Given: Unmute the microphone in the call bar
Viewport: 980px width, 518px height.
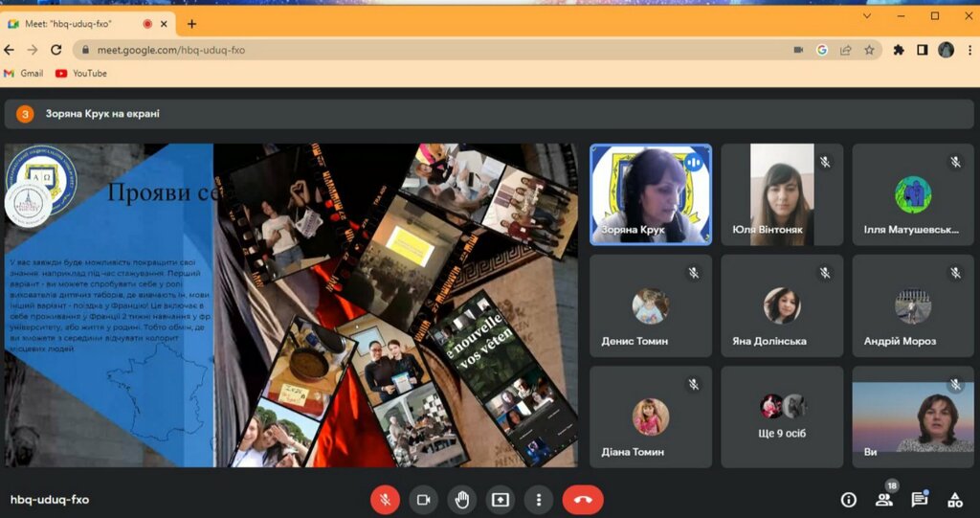Looking at the screenshot, I should click(x=385, y=499).
